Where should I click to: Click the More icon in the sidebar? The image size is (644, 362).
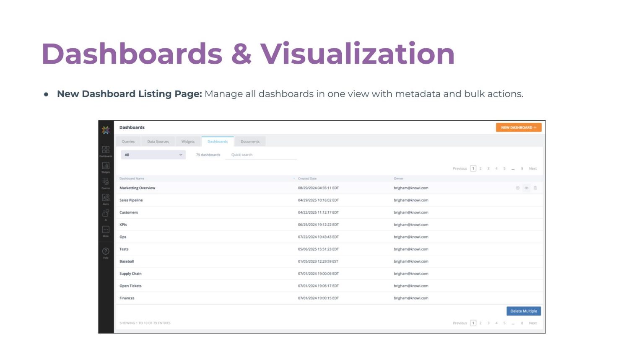[x=106, y=230]
